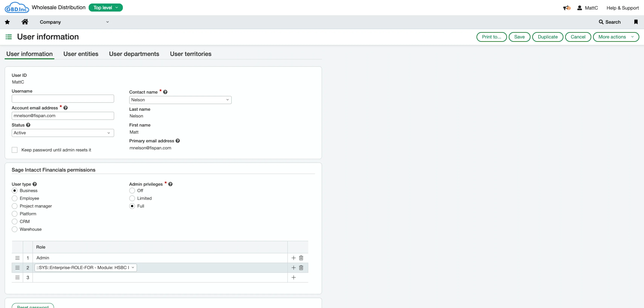Add row after HSBC module role
This screenshot has height=308, width=644.
[294, 268]
